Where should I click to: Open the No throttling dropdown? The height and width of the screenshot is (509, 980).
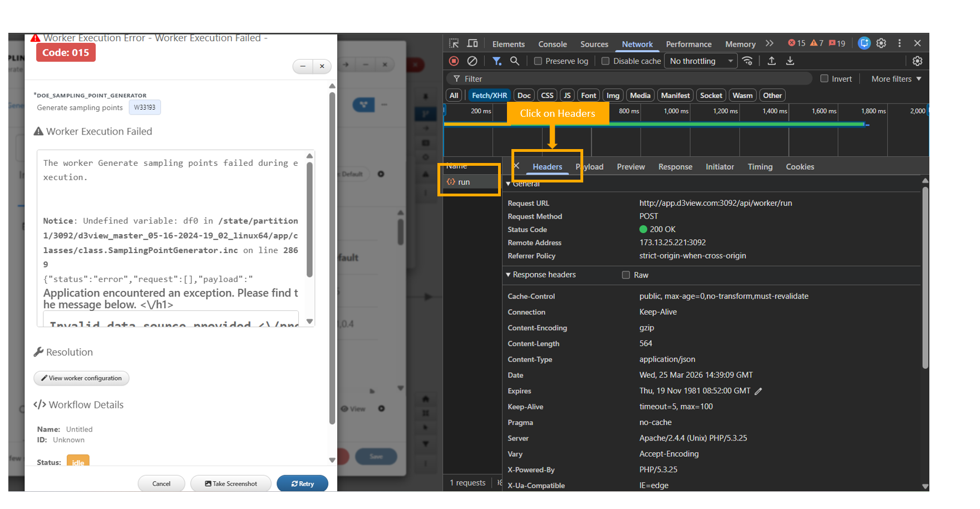(x=701, y=61)
